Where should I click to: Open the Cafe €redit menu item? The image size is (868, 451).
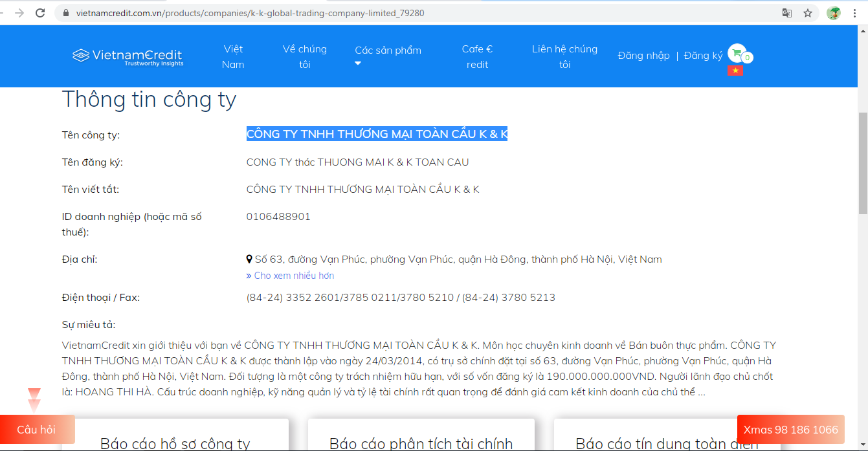(x=477, y=57)
